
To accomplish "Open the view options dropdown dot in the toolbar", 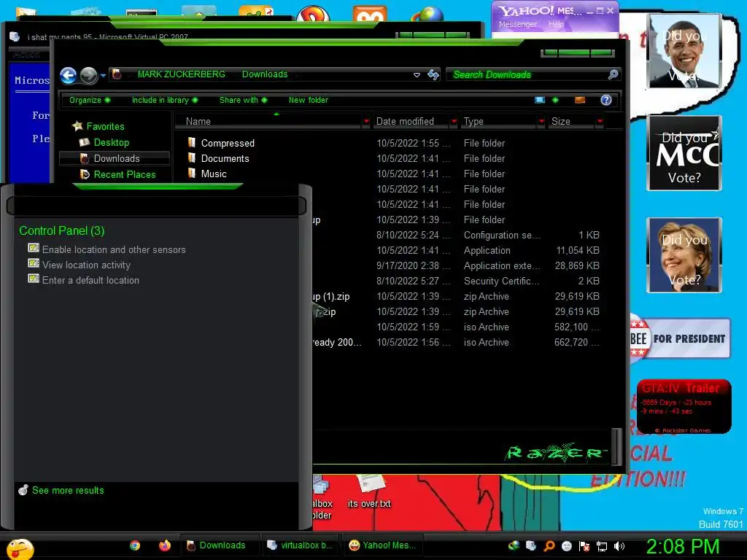I will click(555, 100).
